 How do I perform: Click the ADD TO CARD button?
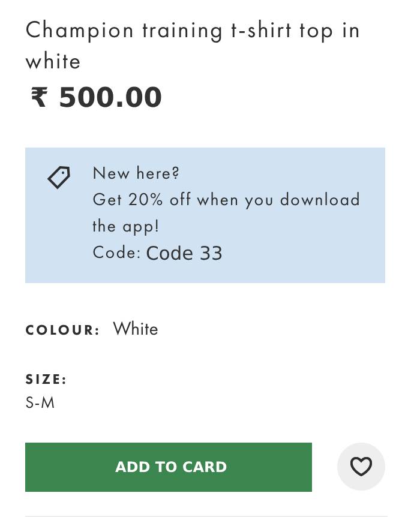168,467
